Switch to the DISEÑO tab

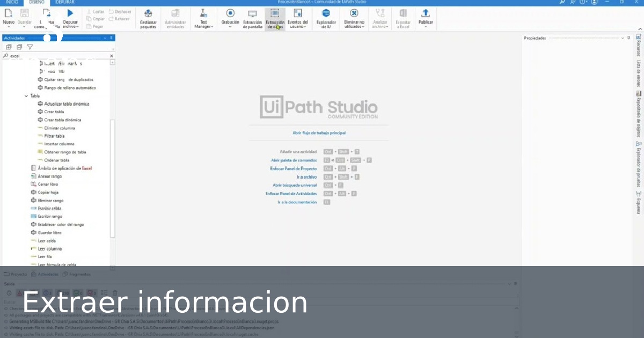tap(37, 2)
